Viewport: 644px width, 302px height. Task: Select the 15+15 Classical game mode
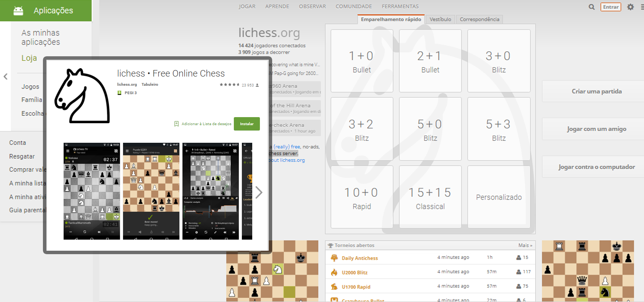point(430,197)
